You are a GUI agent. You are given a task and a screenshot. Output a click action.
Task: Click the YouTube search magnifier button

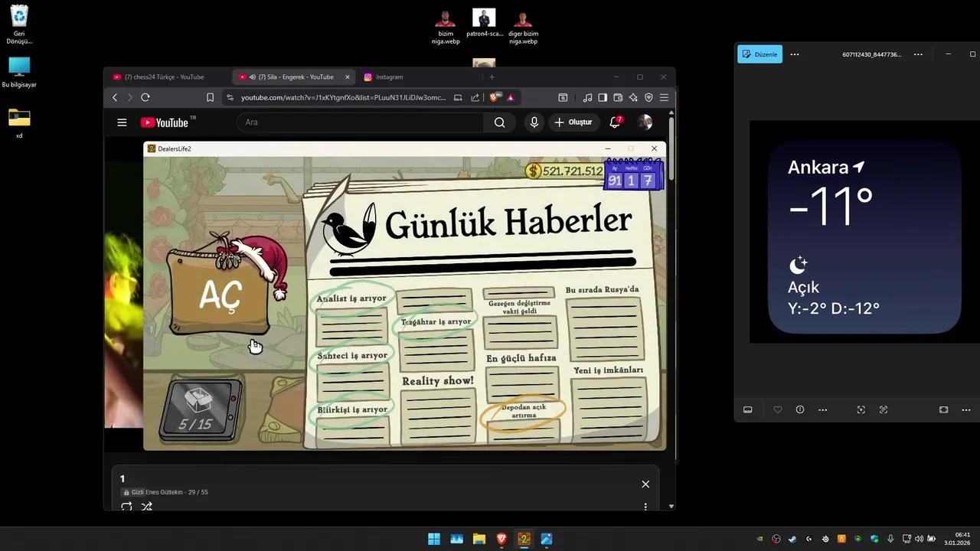(x=499, y=122)
